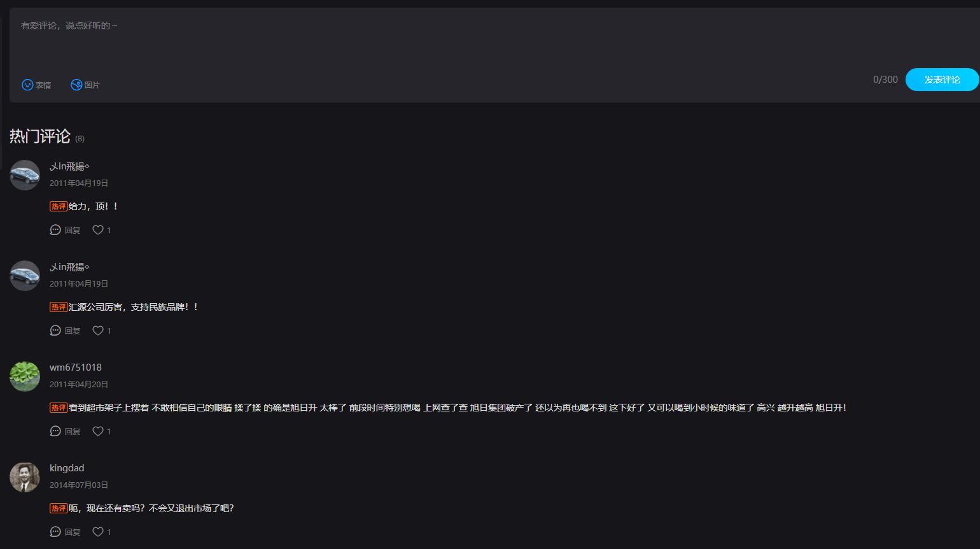
Task: Click the 热评 badge on the 汇源公司厉害 comment
Action: click(59, 307)
